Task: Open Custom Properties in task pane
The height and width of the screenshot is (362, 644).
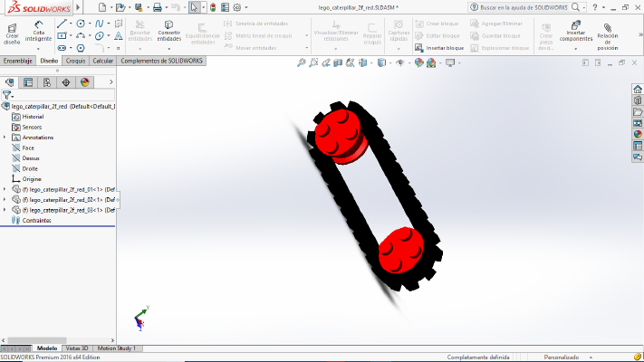Action: [638, 146]
